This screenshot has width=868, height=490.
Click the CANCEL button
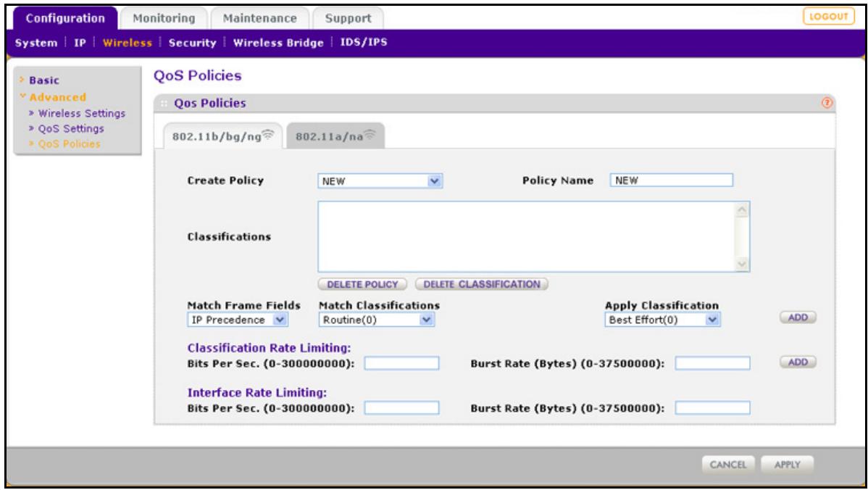728,465
